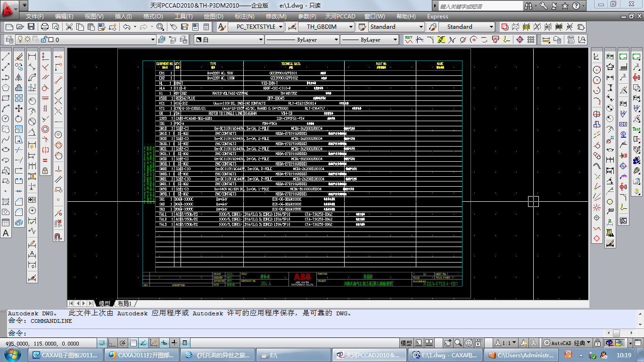Open the annotation scale 1:1 dropdown

pos(505,343)
